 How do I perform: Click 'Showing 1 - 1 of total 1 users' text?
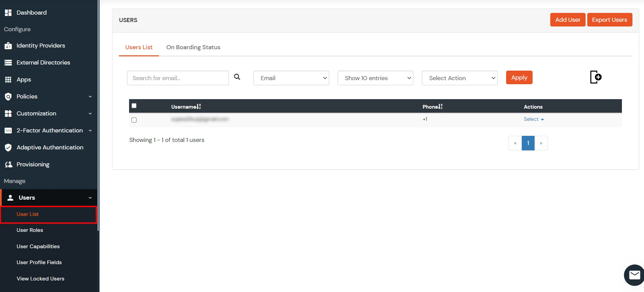[x=167, y=140]
